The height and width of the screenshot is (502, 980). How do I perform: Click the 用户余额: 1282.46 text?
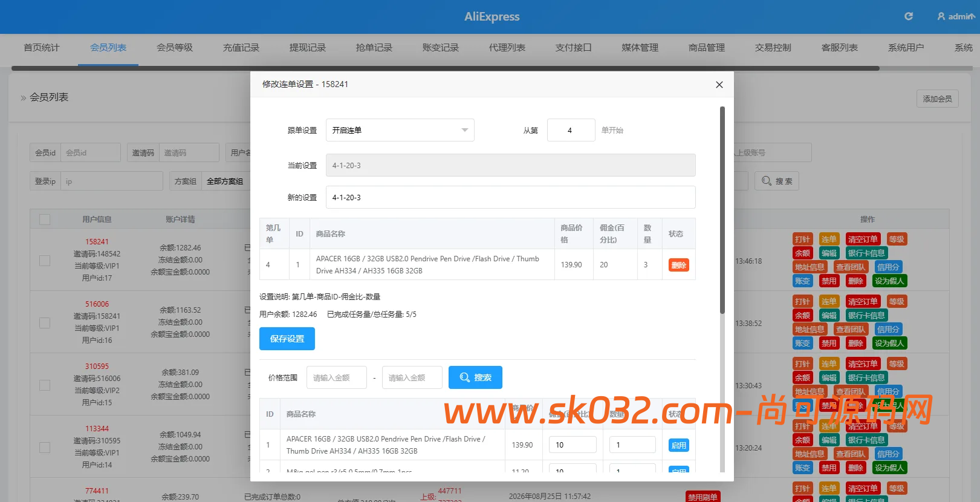pos(288,315)
